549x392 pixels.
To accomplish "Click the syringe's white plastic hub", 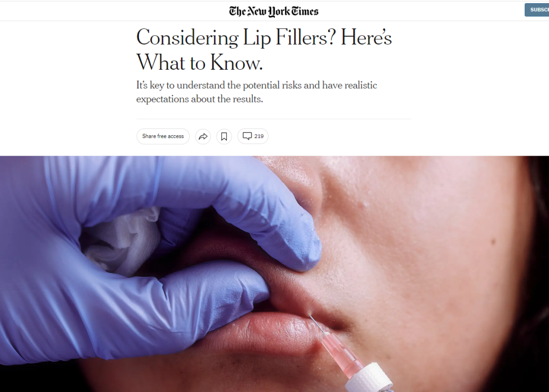I will coord(371,379).
